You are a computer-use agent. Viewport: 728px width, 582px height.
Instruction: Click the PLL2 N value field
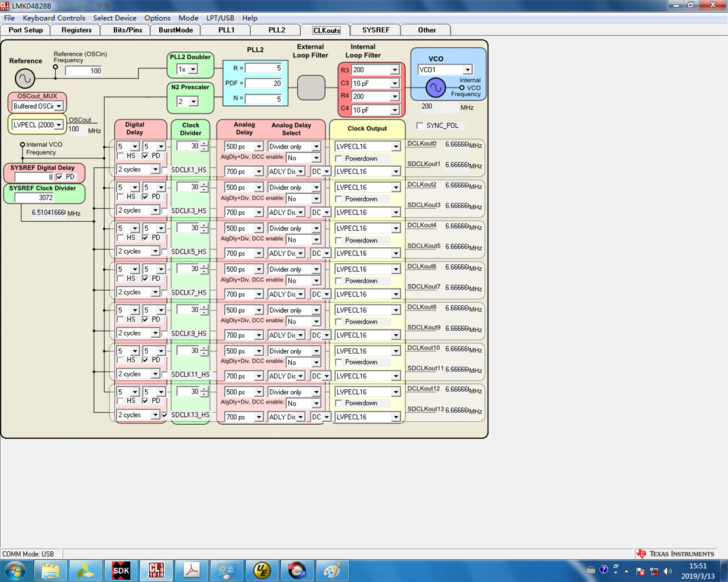[x=263, y=99]
